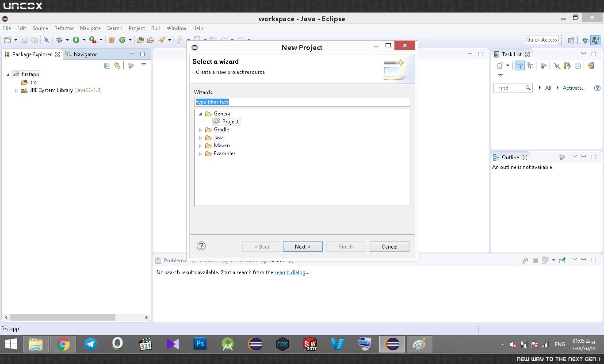This screenshot has width=604, height=364.
Task: Expand the Examples wizard folder
Action: (200, 154)
